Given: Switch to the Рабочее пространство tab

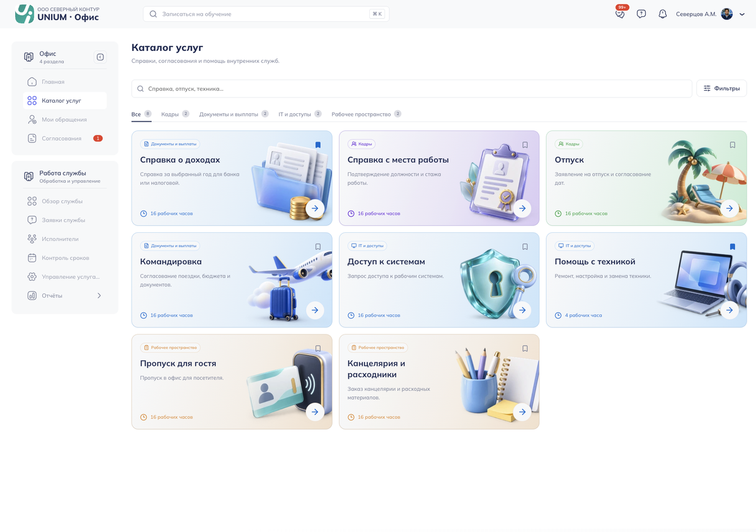Looking at the screenshot, I should (x=367, y=114).
